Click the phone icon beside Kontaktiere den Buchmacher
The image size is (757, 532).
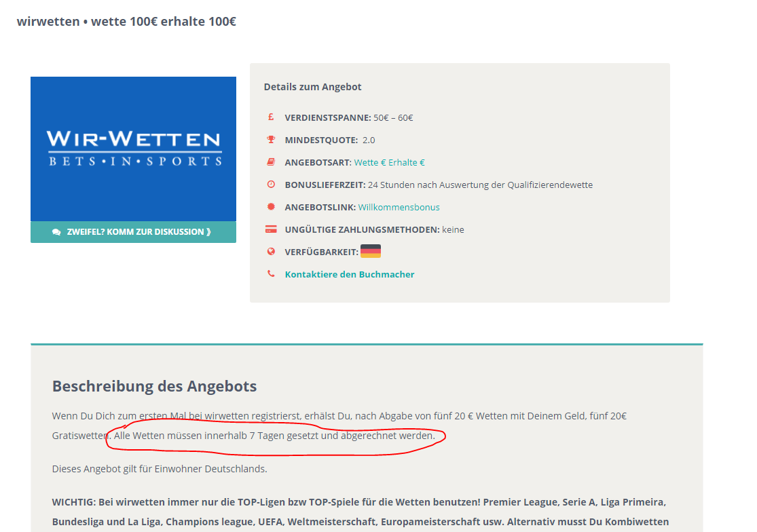tap(271, 273)
